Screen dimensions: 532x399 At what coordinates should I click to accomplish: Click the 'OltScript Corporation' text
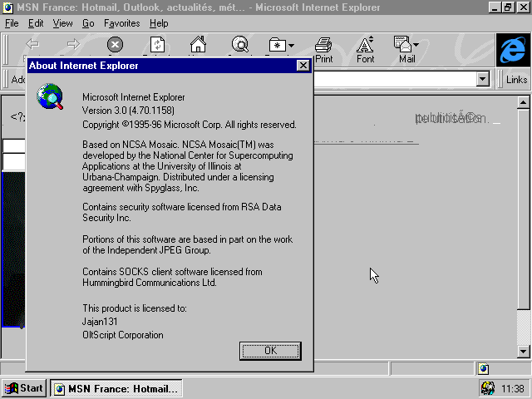(x=123, y=335)
